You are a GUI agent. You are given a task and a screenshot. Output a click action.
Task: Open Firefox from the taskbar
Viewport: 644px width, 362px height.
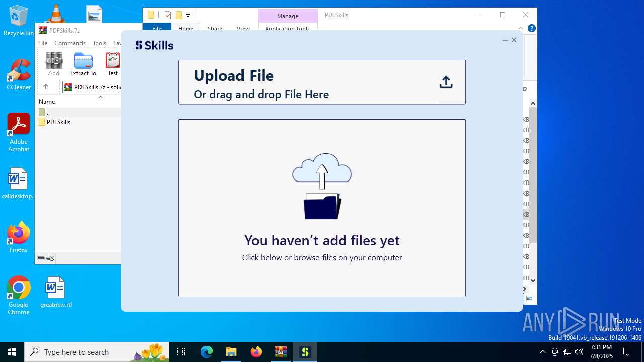click(x=256, y=352)
